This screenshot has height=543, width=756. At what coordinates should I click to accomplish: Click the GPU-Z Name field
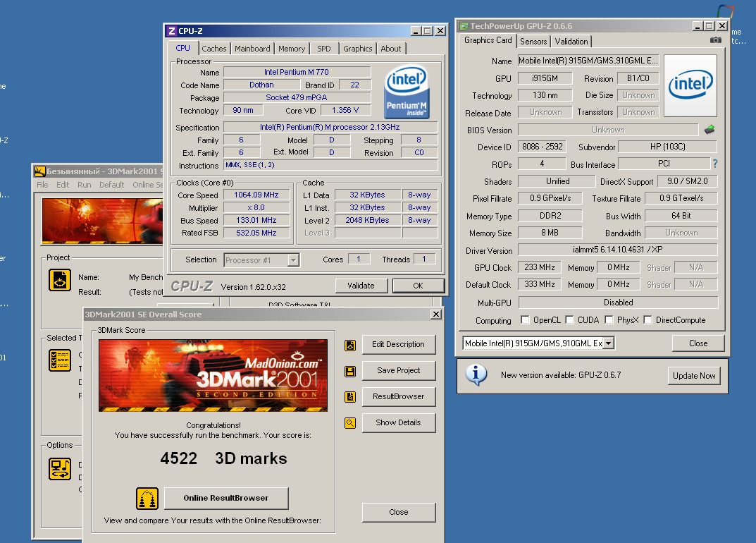coord(588,61)
